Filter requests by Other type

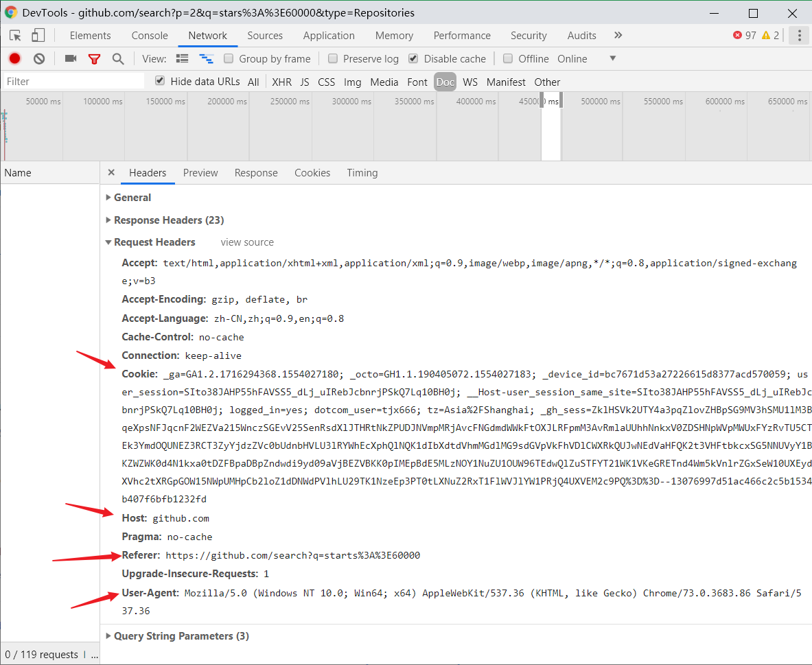[547, 82]
